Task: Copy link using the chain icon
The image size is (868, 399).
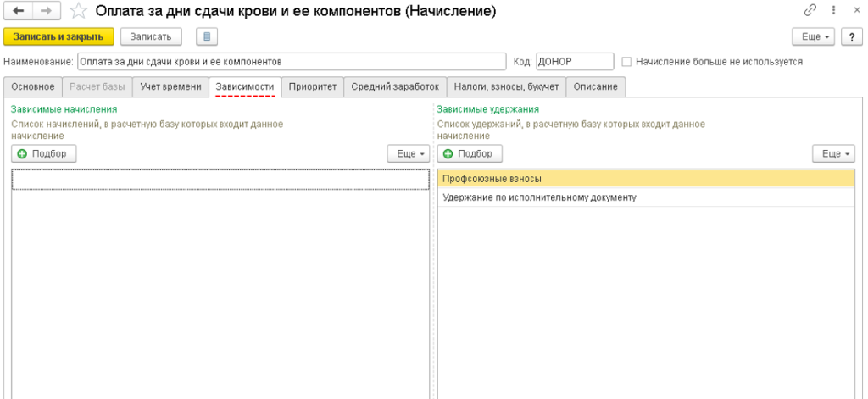Action: pos(810,11)
